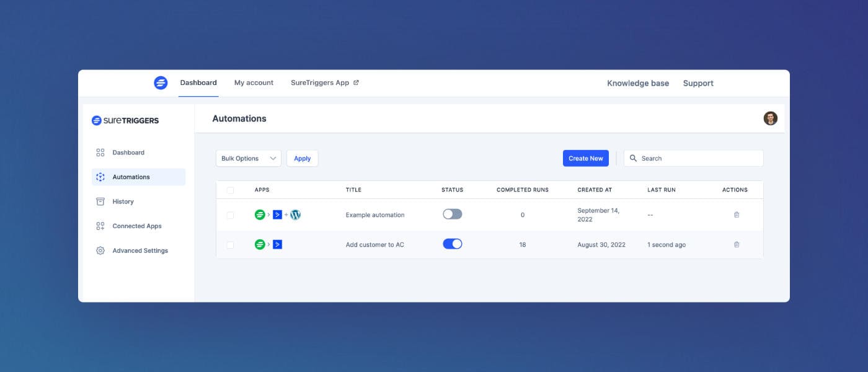The width and height of the screenshot is (868, 372).
Task: Tick the checkbox for Example automation row
Action: 230,215
